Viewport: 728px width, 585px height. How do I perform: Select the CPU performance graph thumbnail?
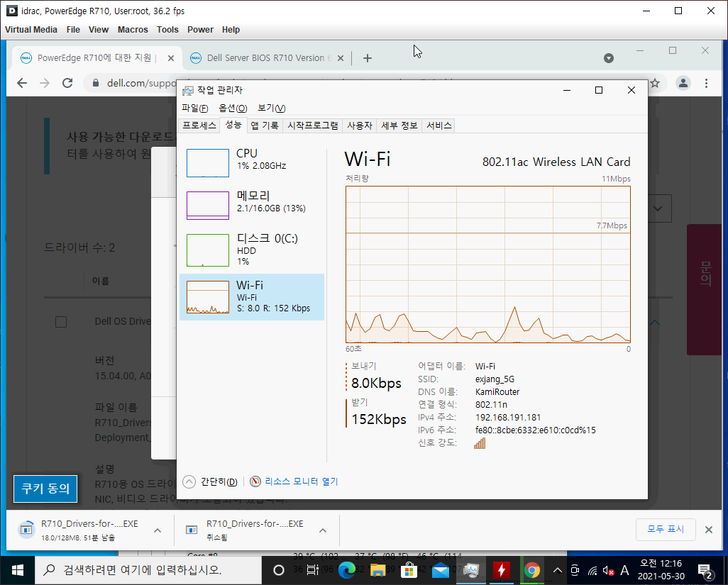click(x=207, y=163)
